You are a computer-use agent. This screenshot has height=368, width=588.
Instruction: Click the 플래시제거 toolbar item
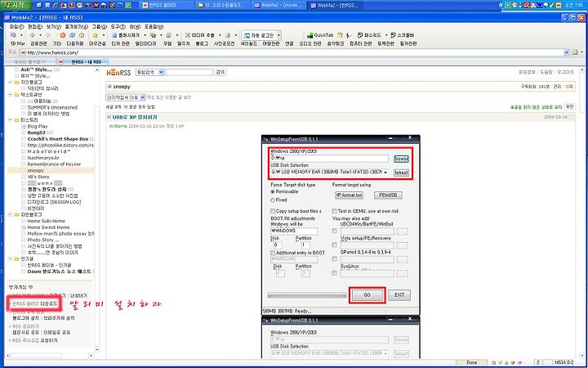[126, 35]
